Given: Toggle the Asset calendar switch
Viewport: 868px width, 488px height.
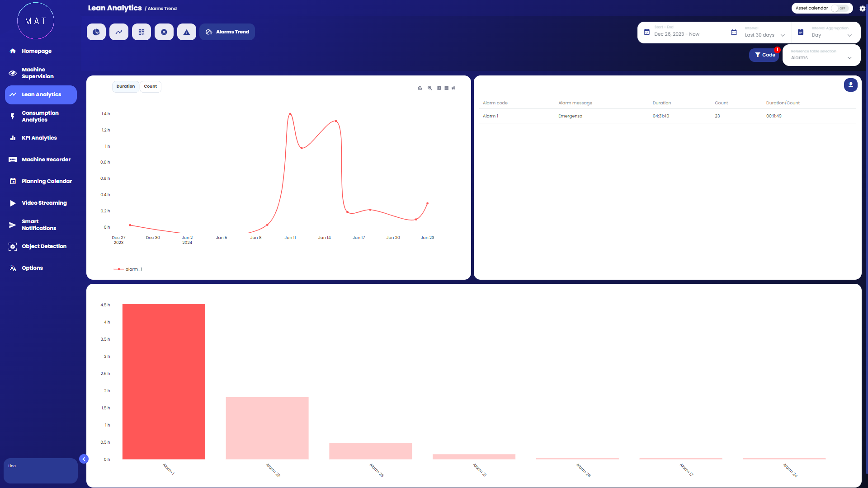Looking at the screenshot, I should pos(839,8).
